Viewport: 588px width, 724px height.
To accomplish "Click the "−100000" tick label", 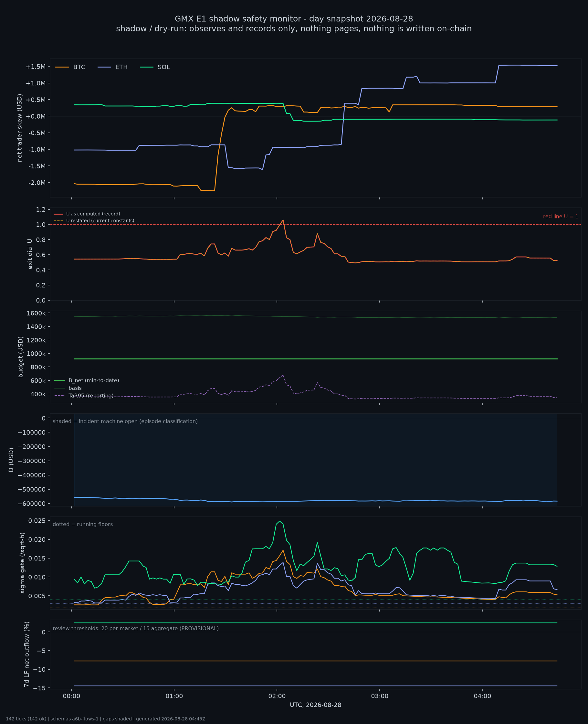I will click(32, 433).
